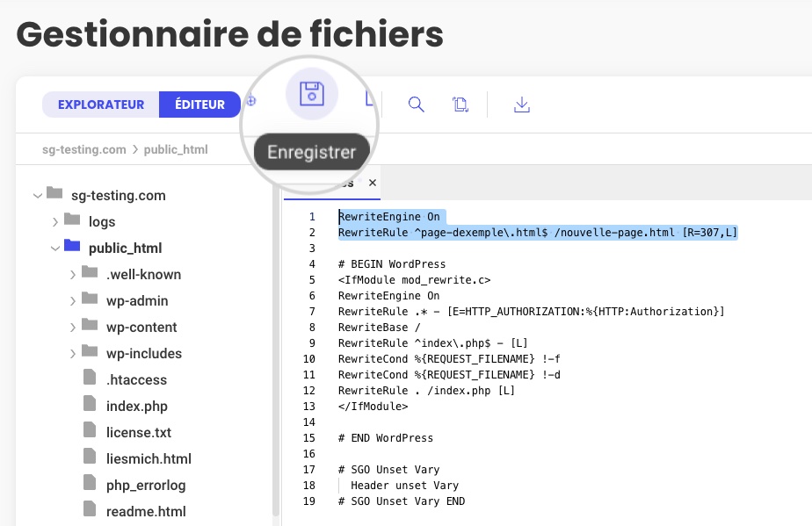This screenshot has height=526, width=812.
Task: Click the 'Header unset Vary' line
Action: 404,486
